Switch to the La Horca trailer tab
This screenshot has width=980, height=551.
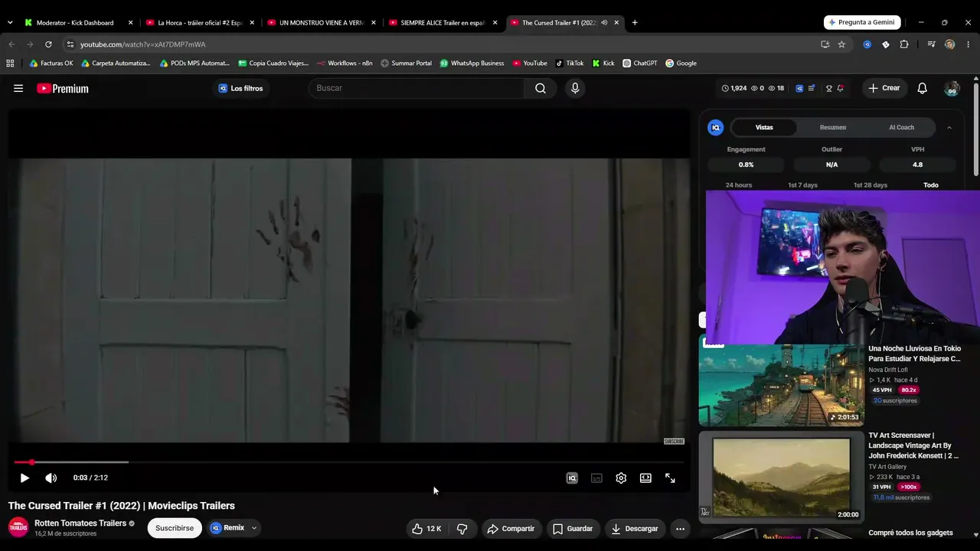pyautogui.click(x=200, y=23)
